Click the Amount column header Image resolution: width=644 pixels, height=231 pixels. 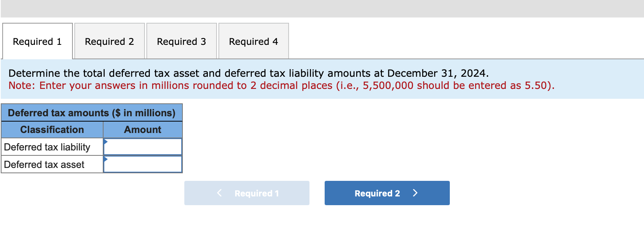142,130
